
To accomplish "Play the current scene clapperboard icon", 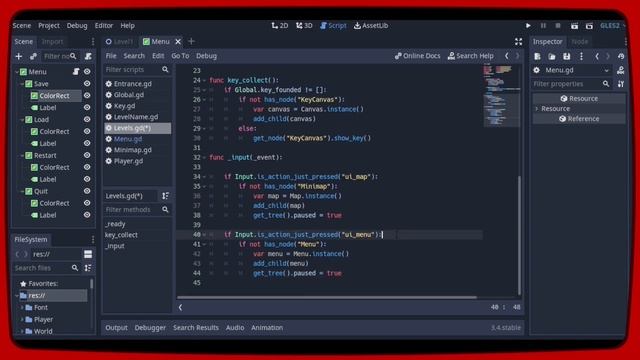I will coord(574,26).
